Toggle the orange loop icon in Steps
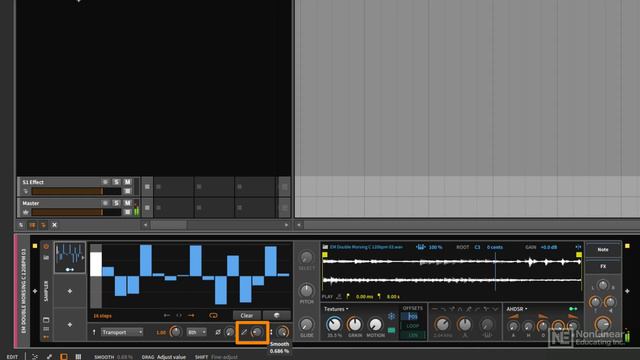The width and height of the screenshot is (640, 360). (x=213, y=316)
